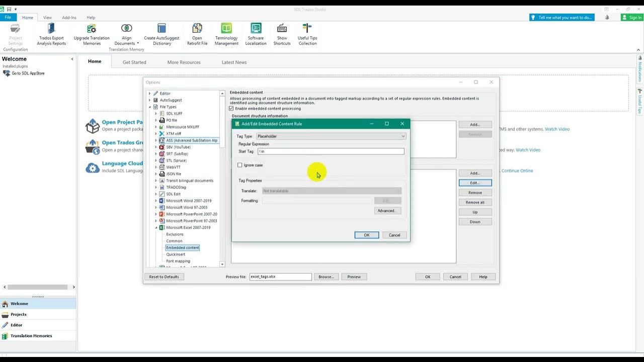This screenshot has width=644, height=362.
Task: Click the Preview file text field
Action: pyautogui.click(x=281, y=277)
